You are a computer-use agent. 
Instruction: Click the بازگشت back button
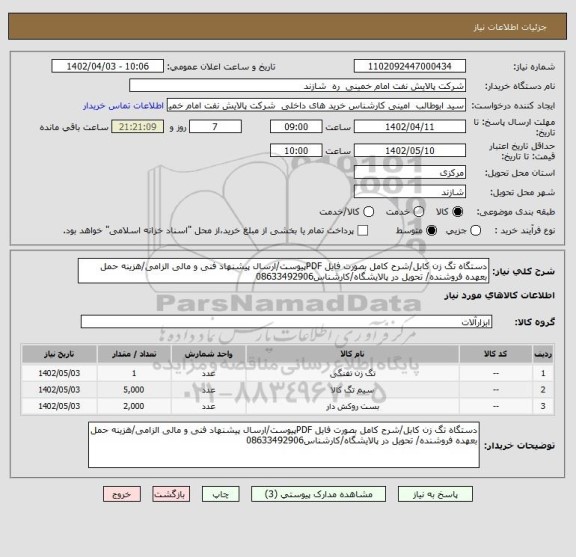tap(171, 494)
